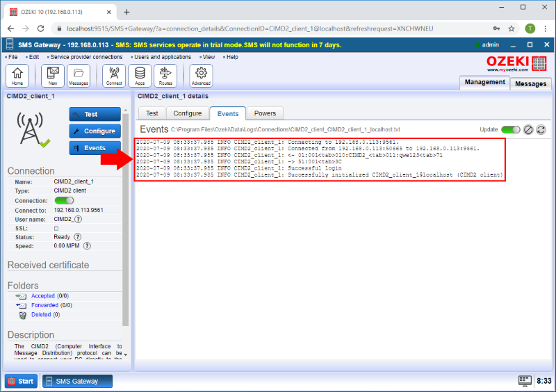
Task: Switch to the Management tab
Action: pos(484,82)
